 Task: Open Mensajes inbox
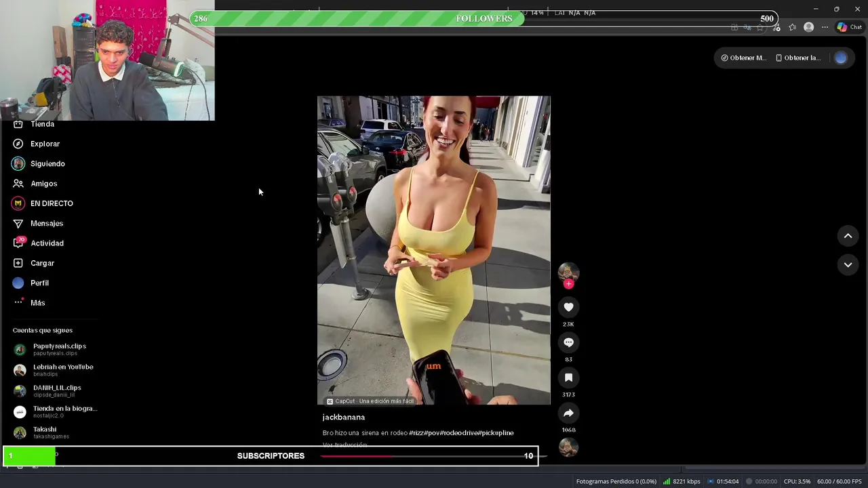[46, 223]
